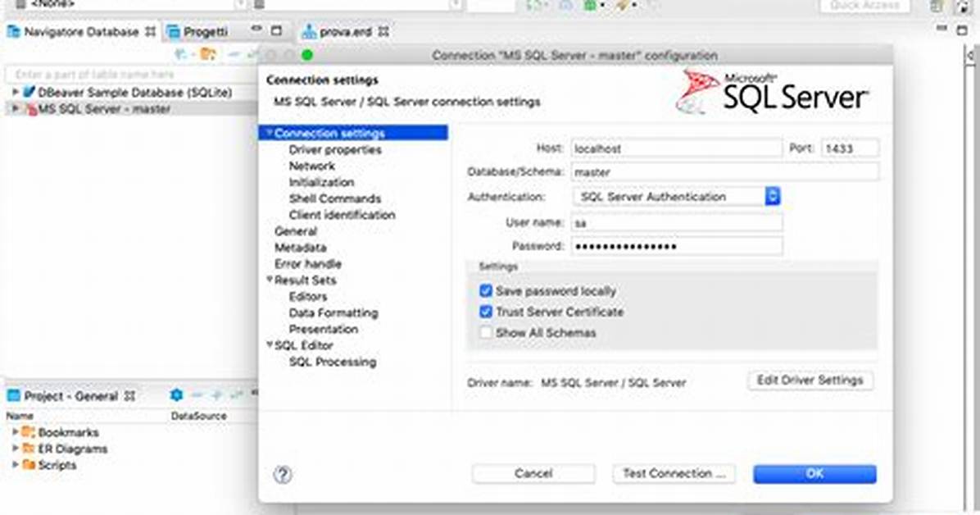Image resolution: width=980 pixels, height=515 pixels.
Task: Check the Show All Schemas checkbox
Action: point(486,332)
